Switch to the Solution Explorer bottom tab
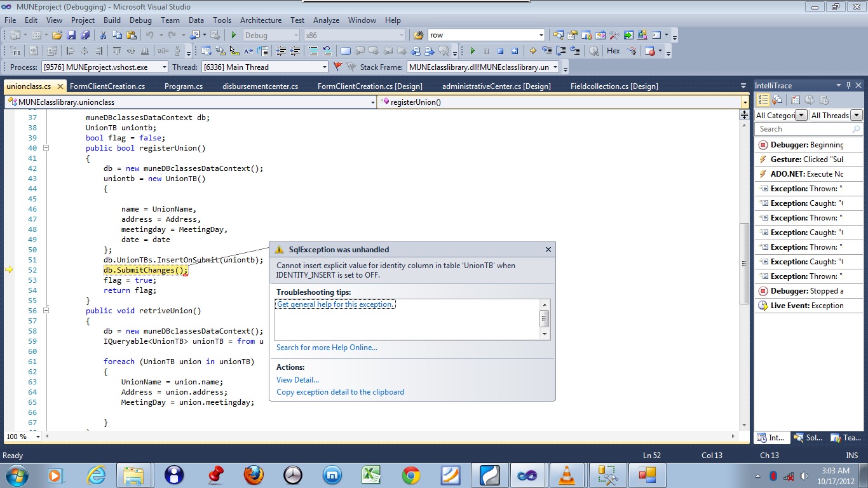This screenshot has width=868, height=488. tap(808, 438)
